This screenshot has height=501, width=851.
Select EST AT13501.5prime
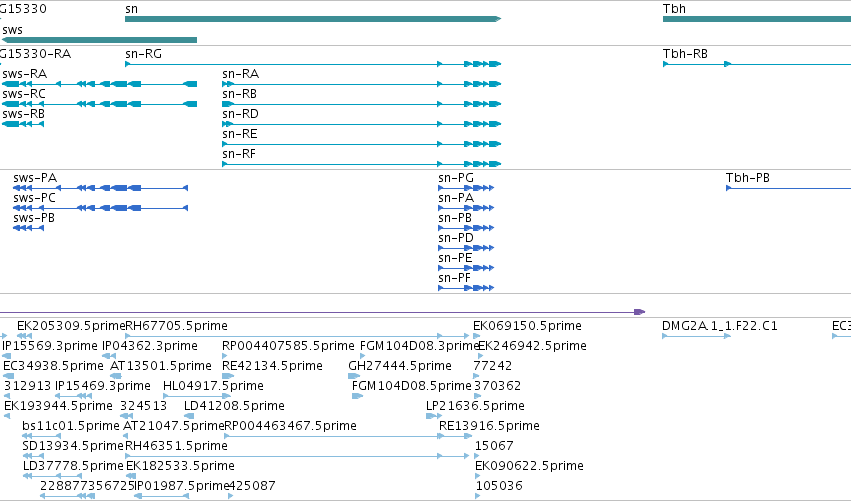pyautogui.click(x=161, y=366)
